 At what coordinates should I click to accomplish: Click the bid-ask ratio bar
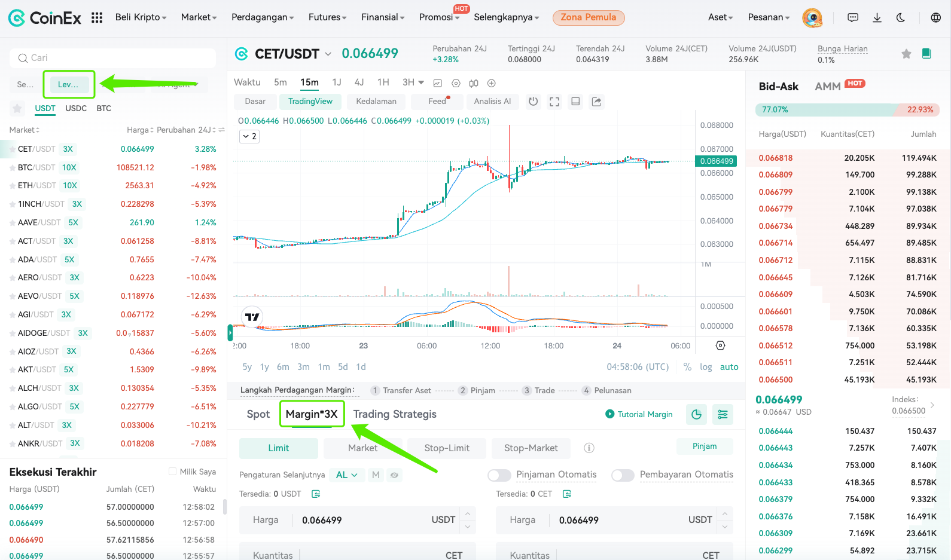pos(848,110)
